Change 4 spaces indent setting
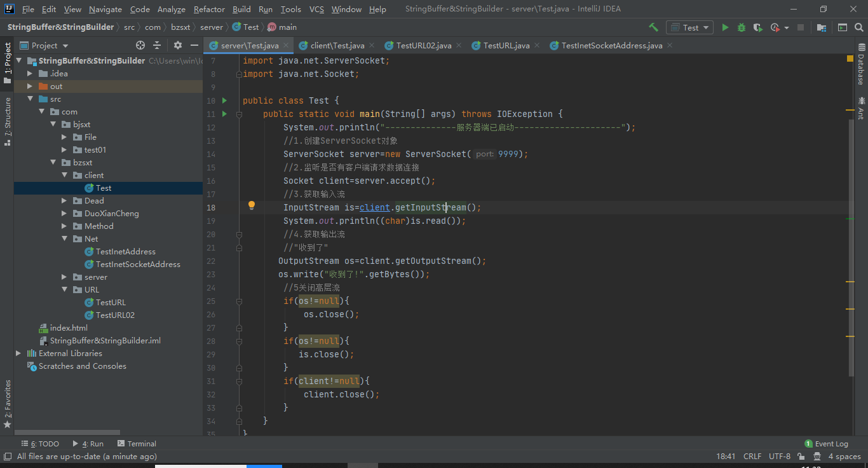Screen dimensions: 868x468 844,457
